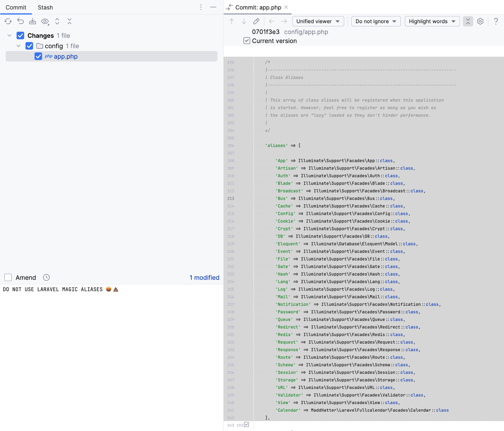The image size is (504, 431).
Task: Click the Shelve changes icon
Action: point(33,21)
